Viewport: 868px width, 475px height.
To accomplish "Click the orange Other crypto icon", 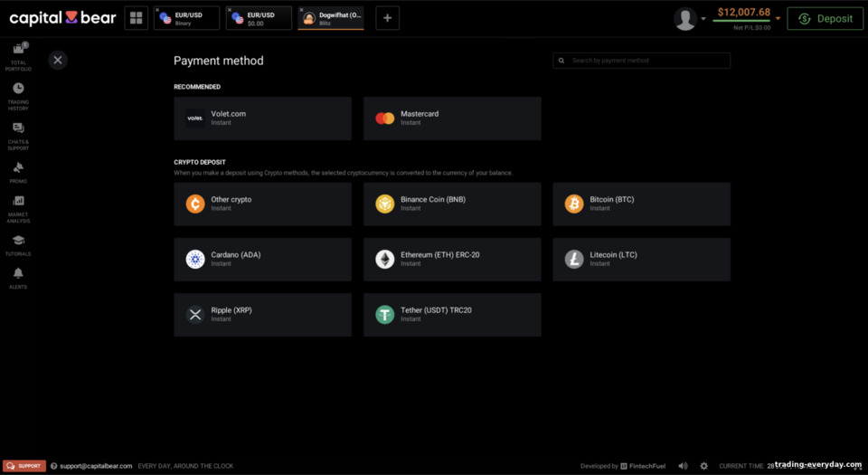I will click(195, 204).
